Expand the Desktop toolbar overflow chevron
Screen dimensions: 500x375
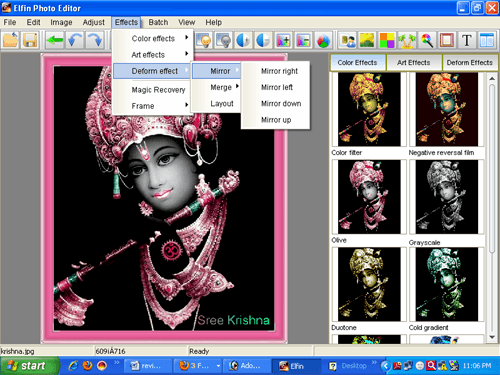374,362
